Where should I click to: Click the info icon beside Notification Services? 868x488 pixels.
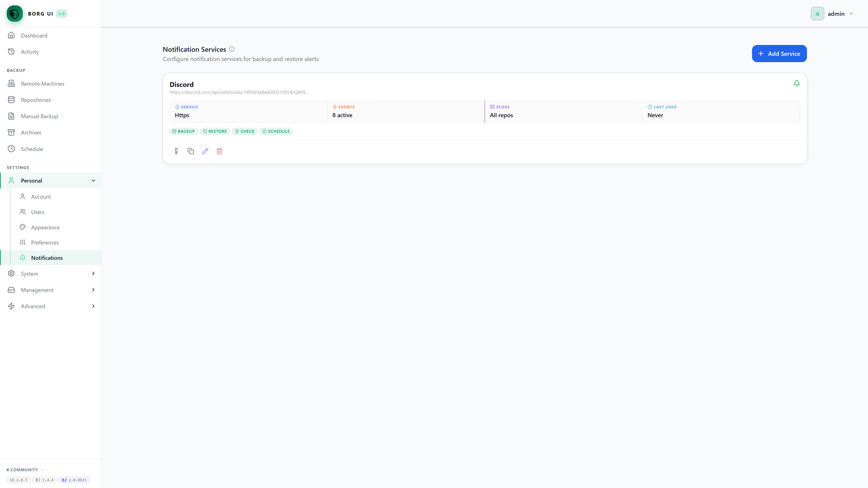tap(232, 49)
